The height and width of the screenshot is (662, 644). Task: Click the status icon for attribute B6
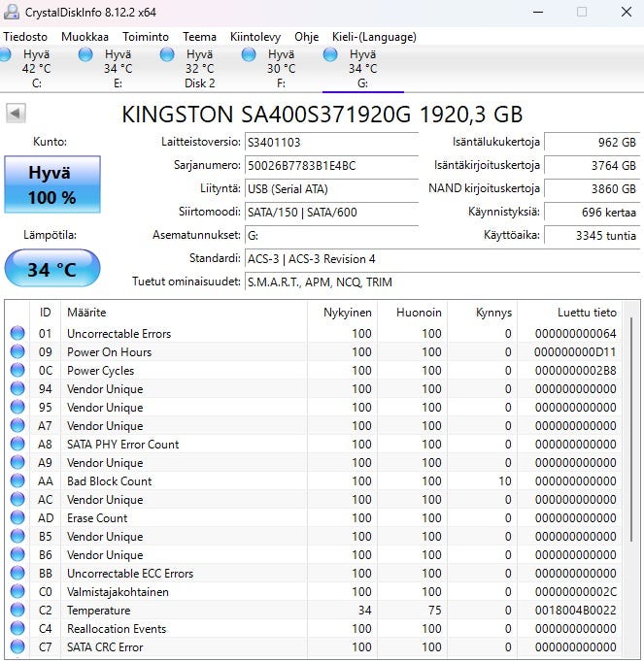[17, 555]
